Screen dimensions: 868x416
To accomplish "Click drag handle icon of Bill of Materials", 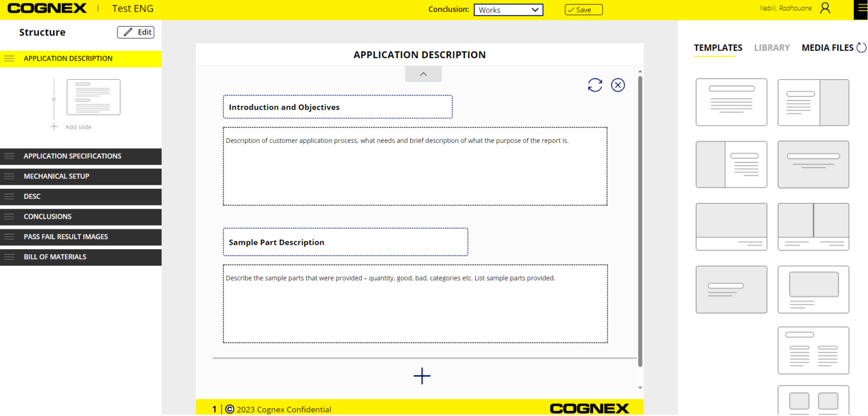I will [x=9, y=257].
